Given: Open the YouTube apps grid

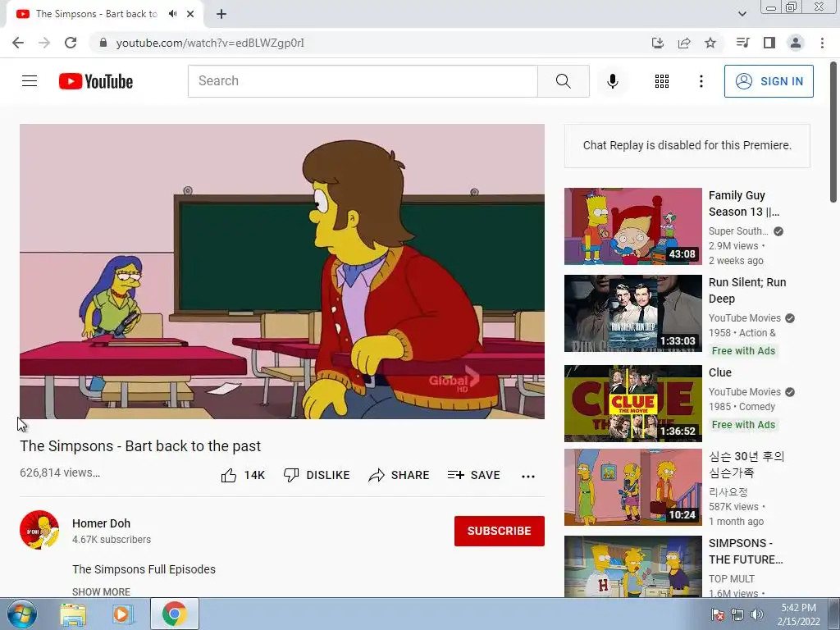Looking at the screenshot, I should 662,81.
